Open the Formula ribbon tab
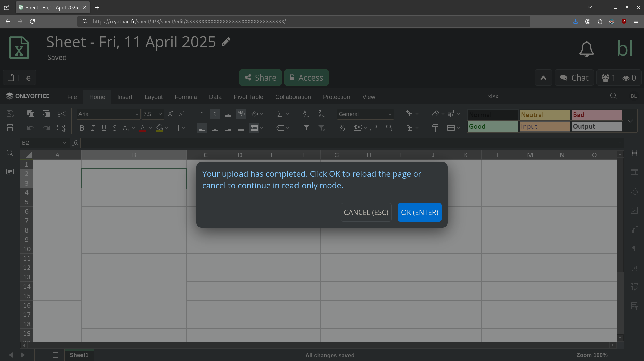 point(185,97)
